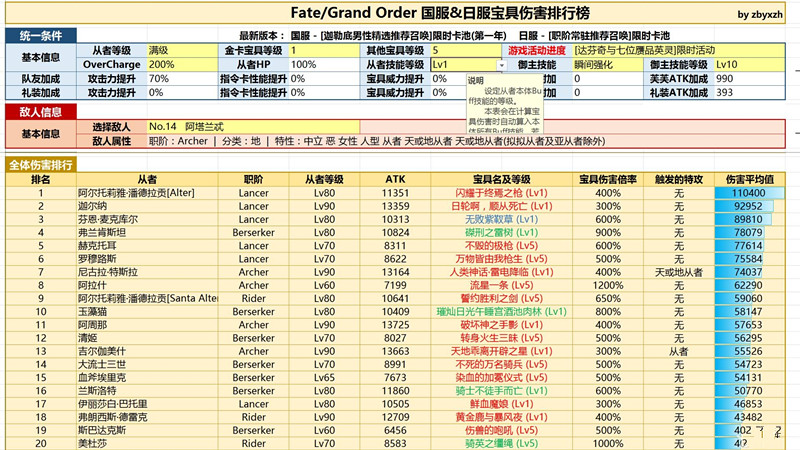Select servant 兰斯洛特 cell
This screenshot has height=450, width=800.
tap(147, 391)
